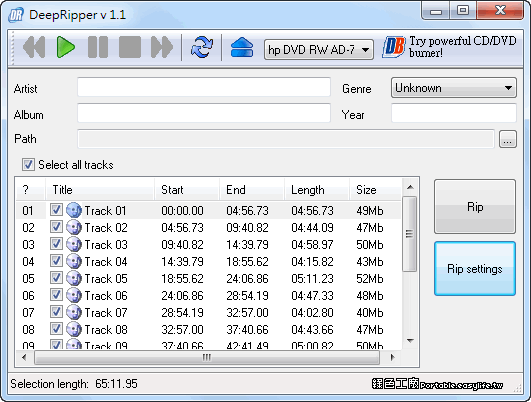Uncheck Track 02 checkbox
Screen dimensions: 531x402
(56, 227)
